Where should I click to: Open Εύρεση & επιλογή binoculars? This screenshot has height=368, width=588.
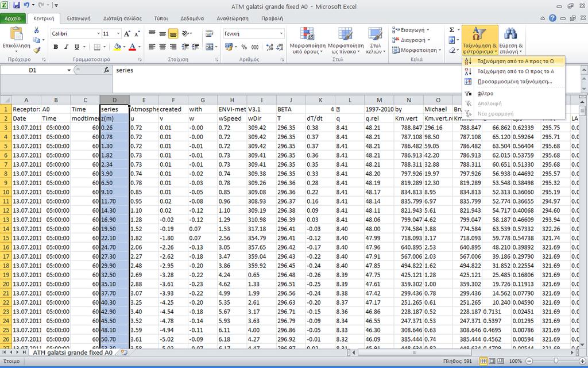pos(510,40)
